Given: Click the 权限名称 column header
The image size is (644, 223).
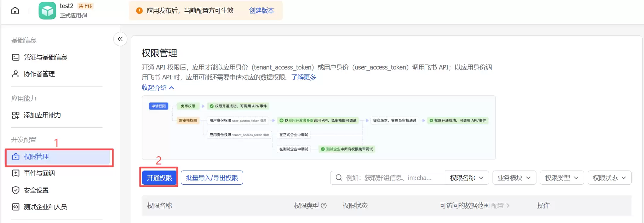Looking at the screenshot, I should click(160, 206).
